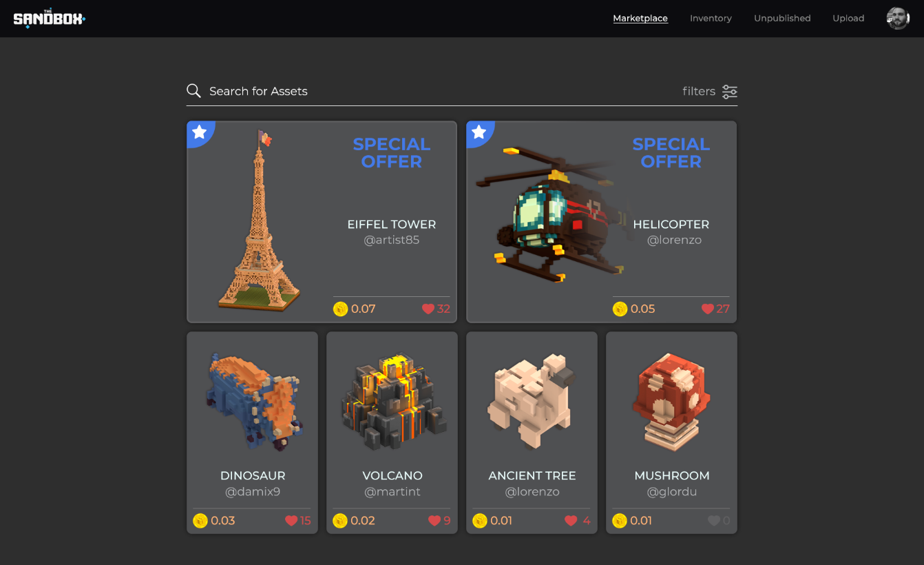Click the search magnifier icon
The image size is (924, 565).
193,91
